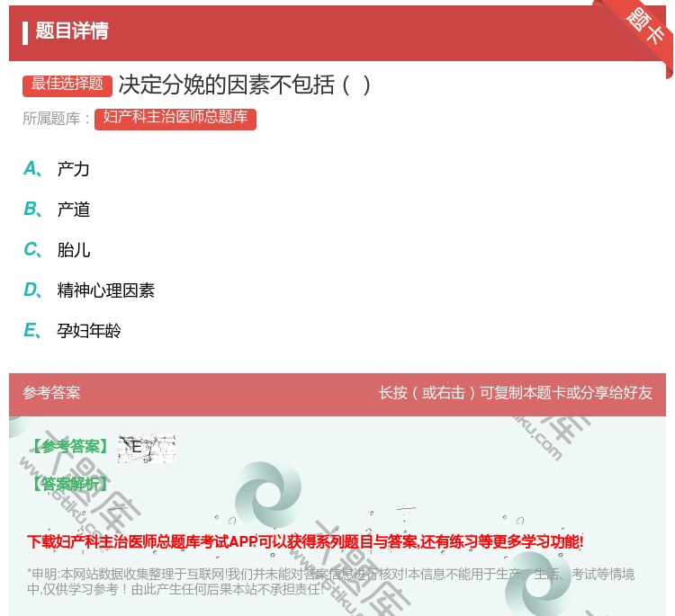Click the red download exam APP link

coord(305,541)
